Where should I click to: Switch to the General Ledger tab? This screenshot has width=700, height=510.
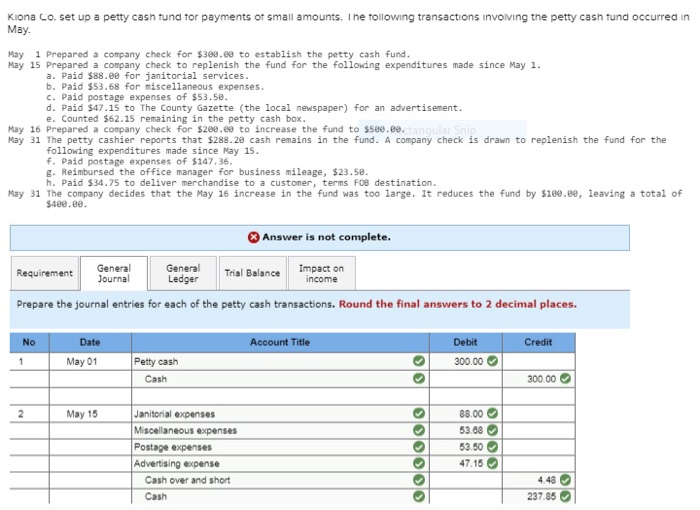(183, 273)
